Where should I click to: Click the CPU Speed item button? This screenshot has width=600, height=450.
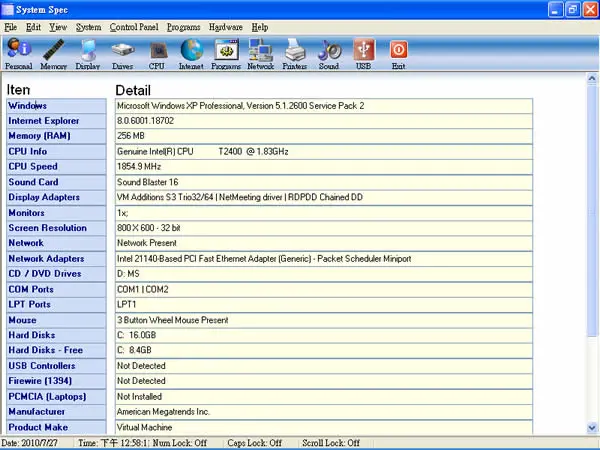57,167
